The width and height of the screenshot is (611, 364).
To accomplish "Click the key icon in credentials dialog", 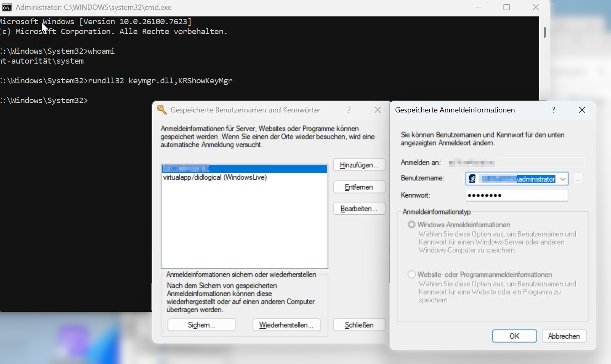I will pyautogui.click(x=162, y=110).
